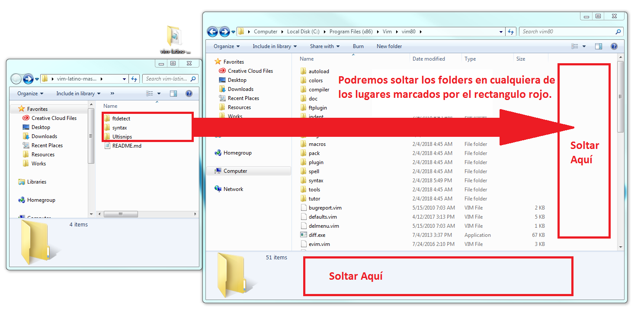
Task: Sort by the Date modified column header
Action: click(429, 59)
